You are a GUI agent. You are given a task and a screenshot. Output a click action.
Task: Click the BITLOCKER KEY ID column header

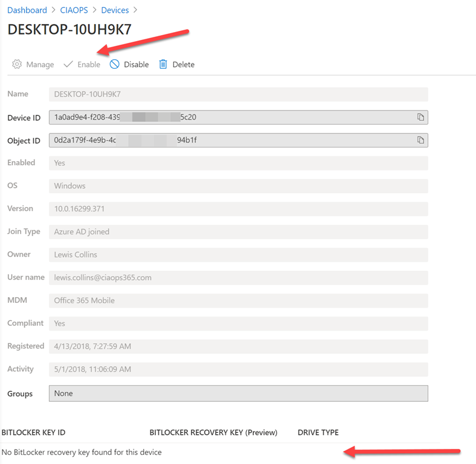pos(34,433)
